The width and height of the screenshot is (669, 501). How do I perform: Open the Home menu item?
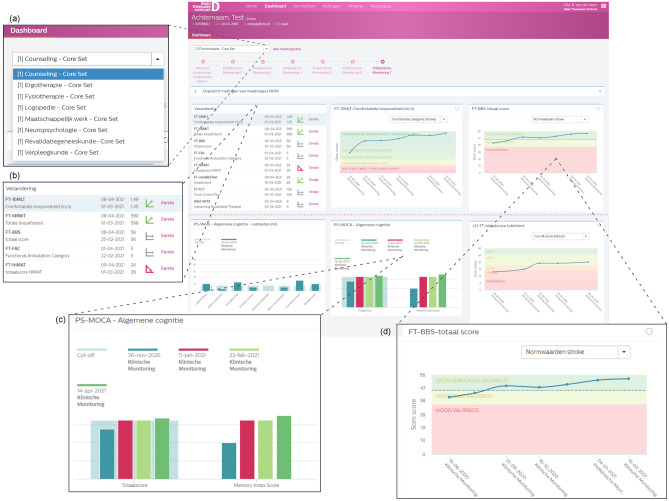pos(266,6)
